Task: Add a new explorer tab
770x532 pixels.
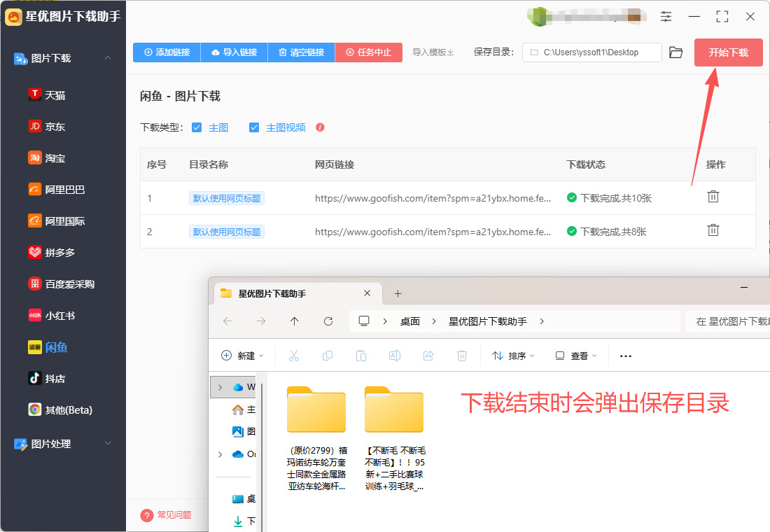Action: [x=398, y=293]
